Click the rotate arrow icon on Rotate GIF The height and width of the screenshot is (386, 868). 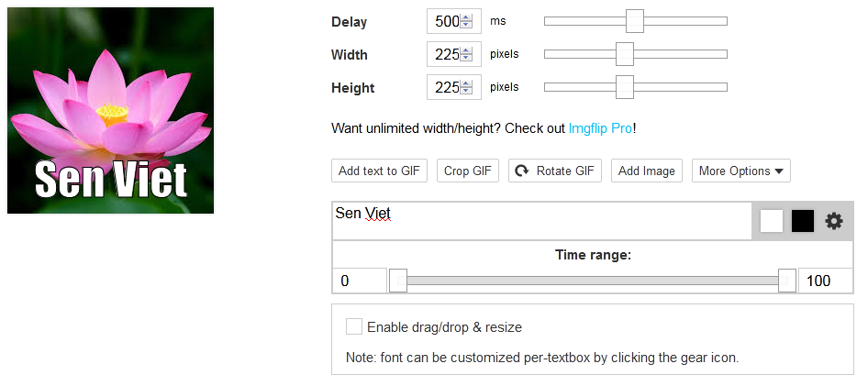point(521,171)
